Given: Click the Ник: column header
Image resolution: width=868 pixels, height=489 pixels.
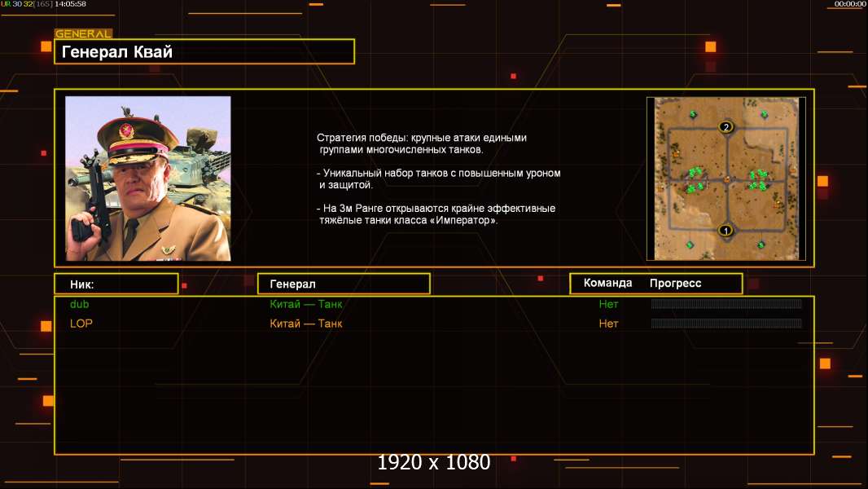Looking at the screenshot, I should coord(116,284).
